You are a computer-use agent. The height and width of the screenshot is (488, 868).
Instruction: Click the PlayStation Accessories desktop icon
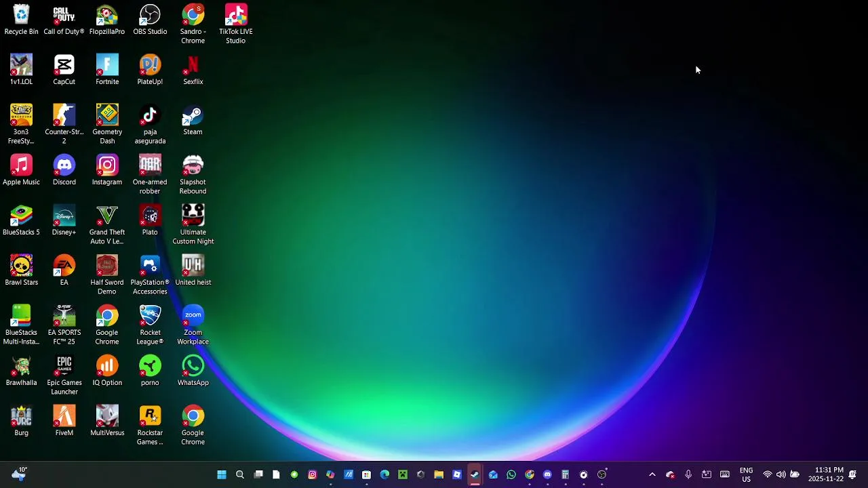coord(150,275)
